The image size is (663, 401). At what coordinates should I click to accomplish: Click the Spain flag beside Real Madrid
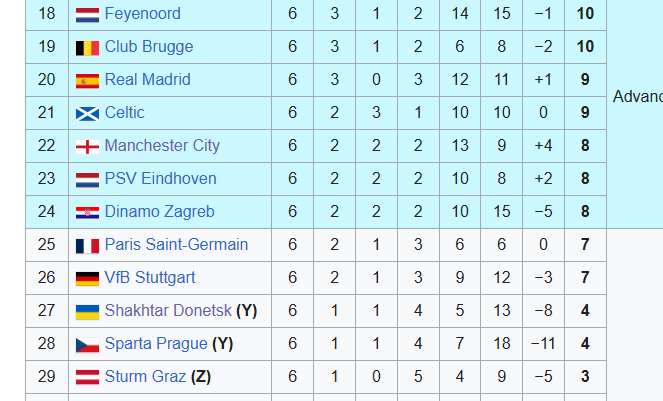pyautogui.click(x=88, y=81)
